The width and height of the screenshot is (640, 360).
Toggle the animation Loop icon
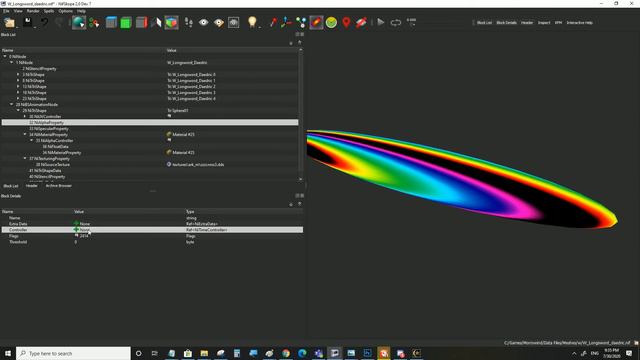[396, 22]
